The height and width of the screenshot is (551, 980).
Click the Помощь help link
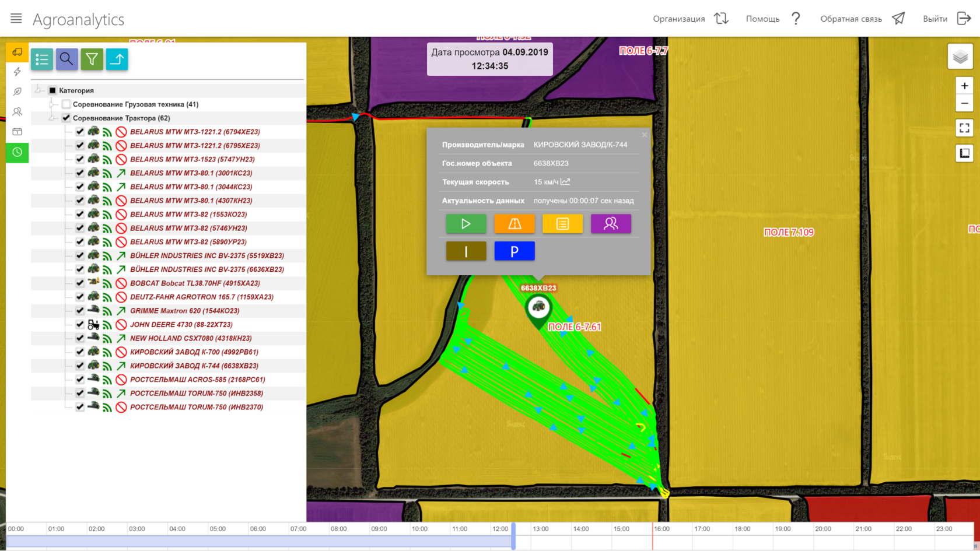tap(773, 19)
